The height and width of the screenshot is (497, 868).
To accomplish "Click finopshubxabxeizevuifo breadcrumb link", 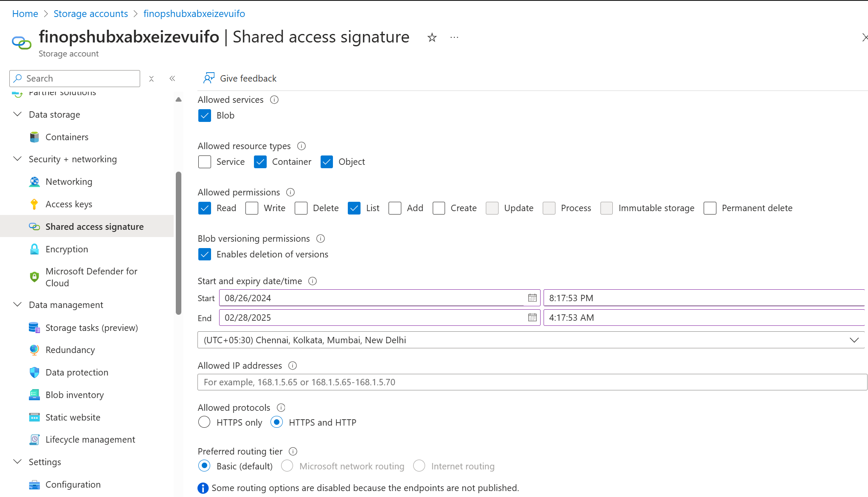I will click(x=194, y=14).
